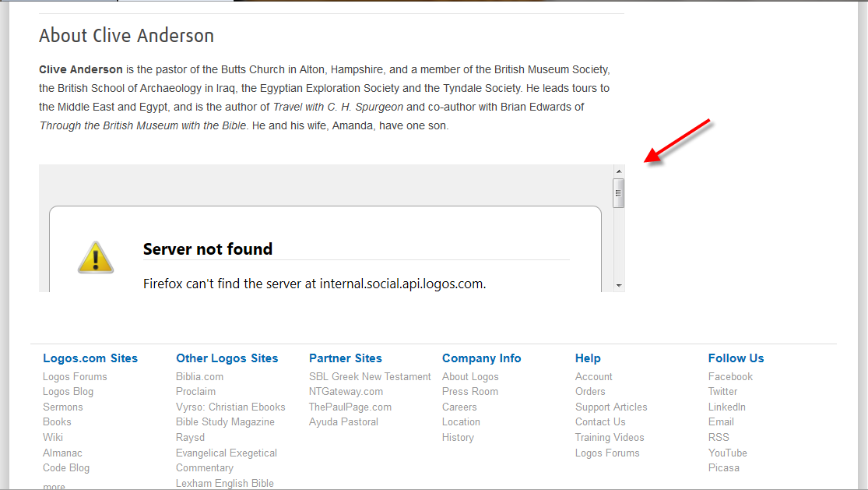The width and height of the screenshot is (868, 490).
Task: Open Logos Forums link under Help
Action: tap(607, 453)
